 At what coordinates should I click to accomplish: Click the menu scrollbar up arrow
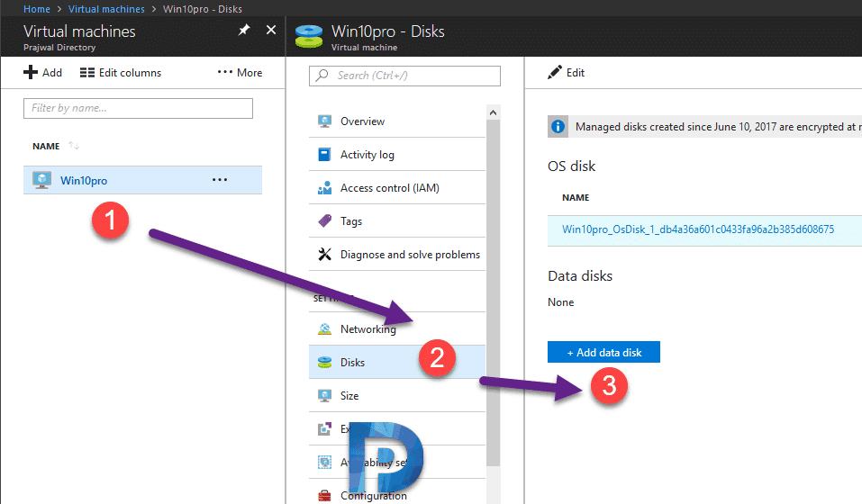493,112
